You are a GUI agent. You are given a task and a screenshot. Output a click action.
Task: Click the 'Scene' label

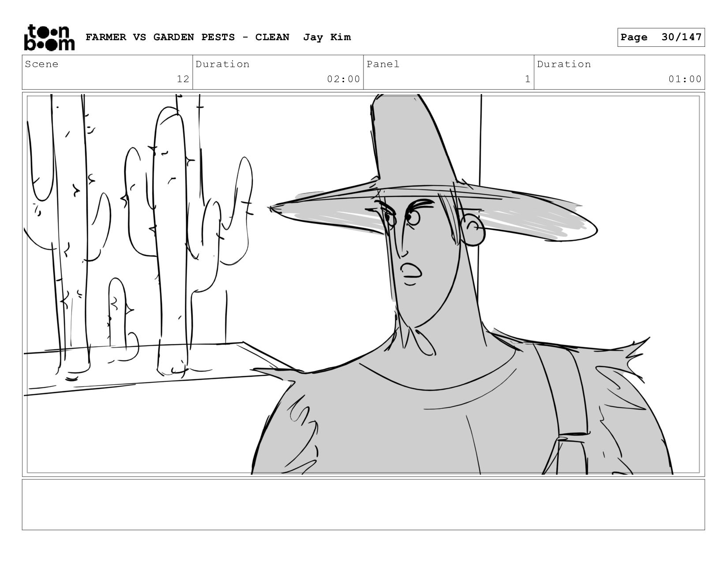coord(41,64)
